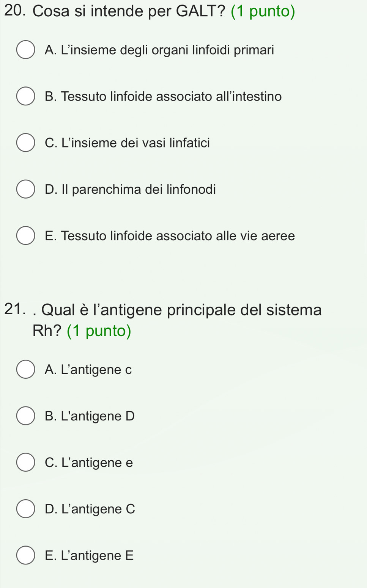Click green '(1 punto)' label of question 20
Screen dimensions: 367x588
(263, 11)
